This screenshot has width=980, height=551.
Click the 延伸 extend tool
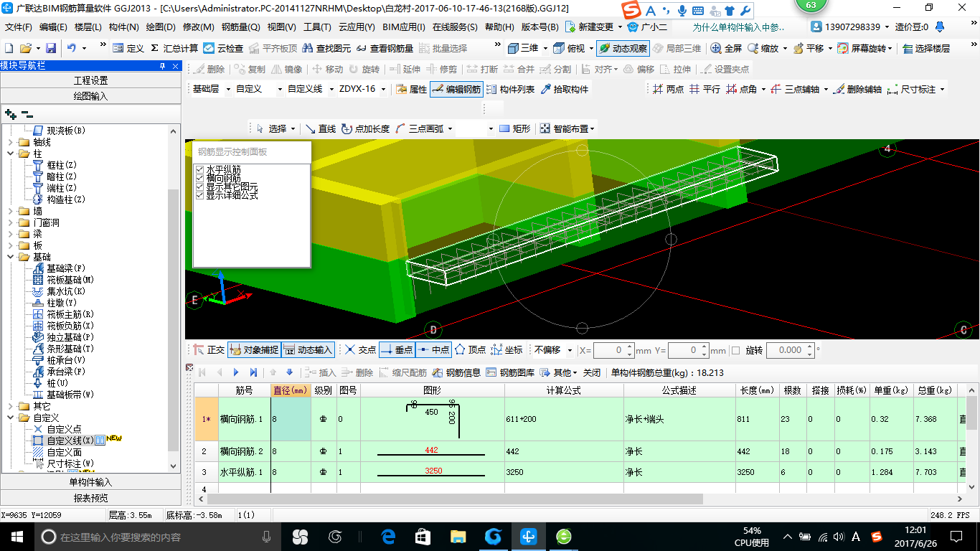coord(405,70)
